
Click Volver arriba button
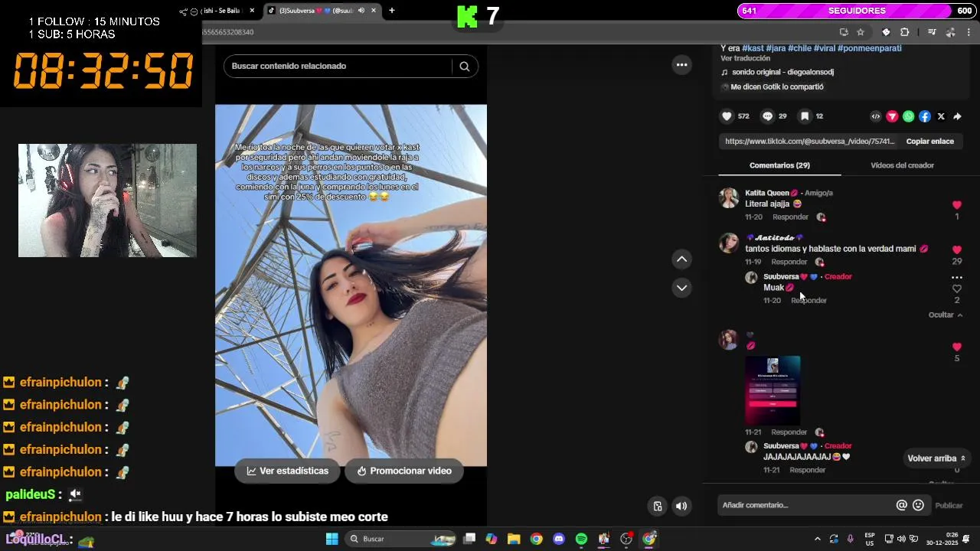tap(936, 458)
